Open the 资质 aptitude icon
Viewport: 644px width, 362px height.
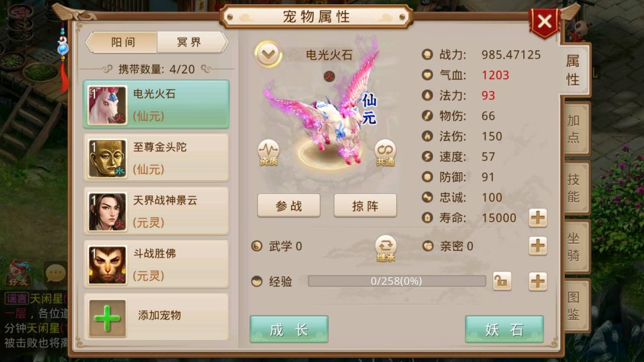tap(268, 152)
